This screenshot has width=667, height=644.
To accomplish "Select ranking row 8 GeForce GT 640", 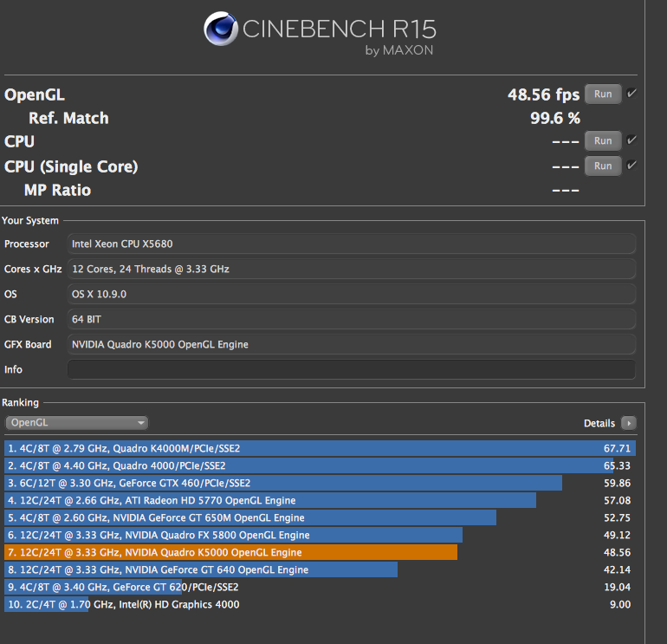I will tap(320, 569).
